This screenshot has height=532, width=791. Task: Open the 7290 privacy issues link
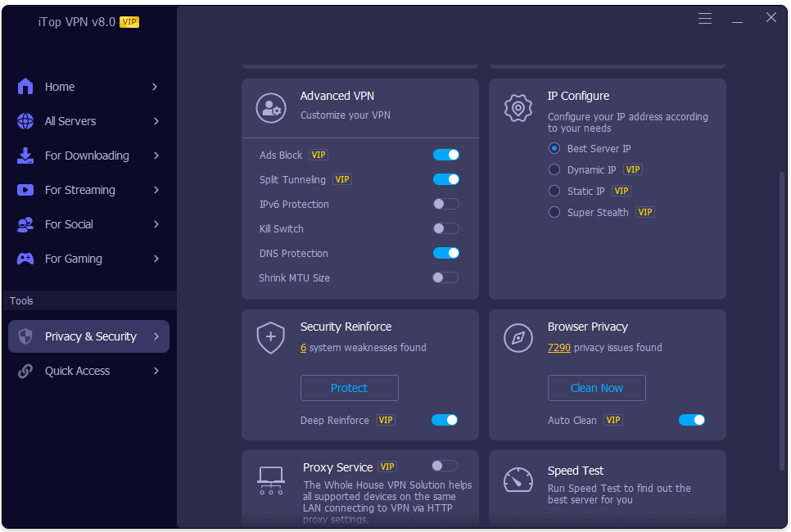pos(559,348)
